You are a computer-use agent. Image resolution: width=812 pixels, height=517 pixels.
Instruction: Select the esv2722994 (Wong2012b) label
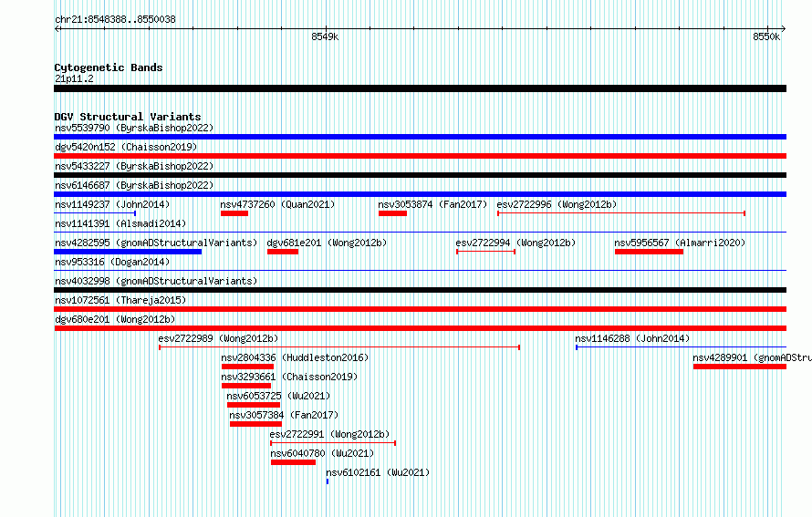coord(515,243)
